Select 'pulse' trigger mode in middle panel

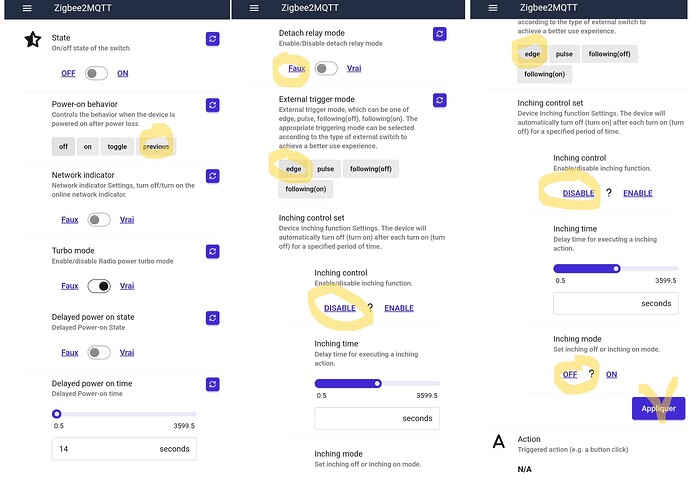(325, 169)
